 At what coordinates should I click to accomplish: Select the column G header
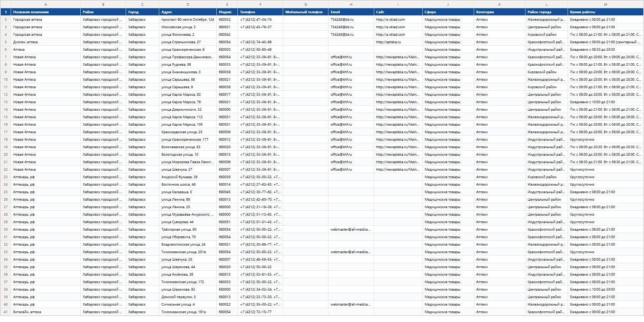[306, 4]
